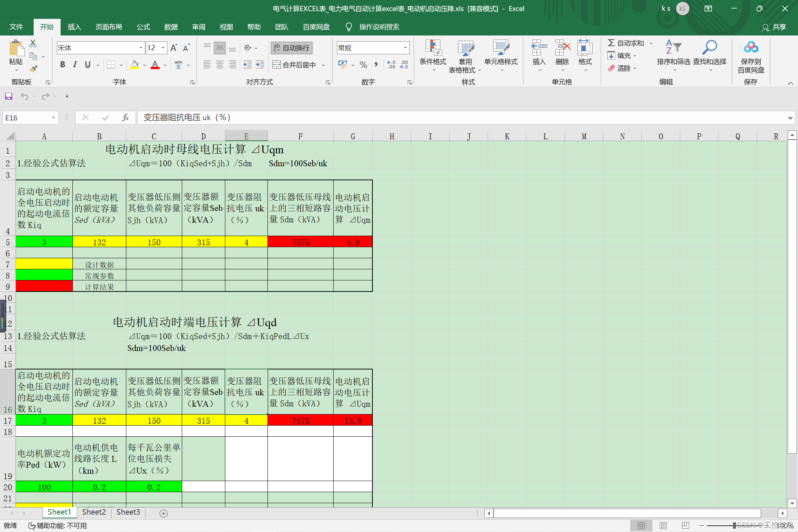The width and height of the screenshot is (798, 532).
Task: Toggle Bold formatting
Action: (x=62, y=65)
